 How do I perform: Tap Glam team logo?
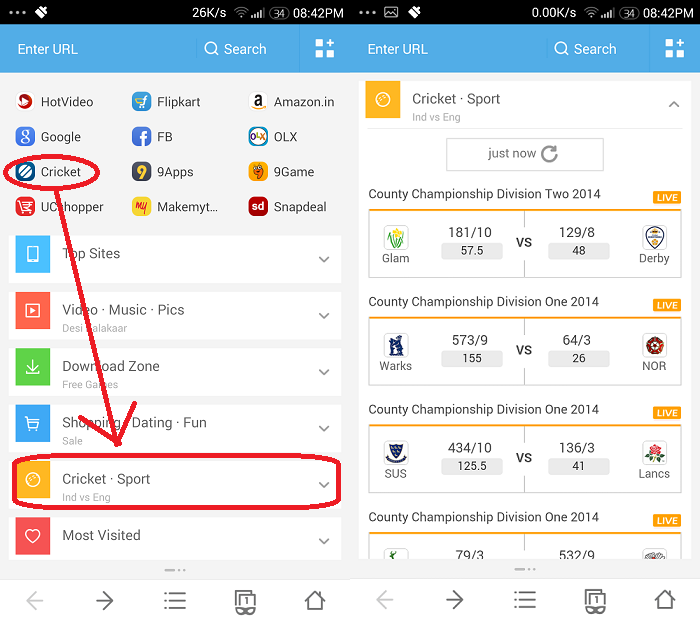point(396,237)
